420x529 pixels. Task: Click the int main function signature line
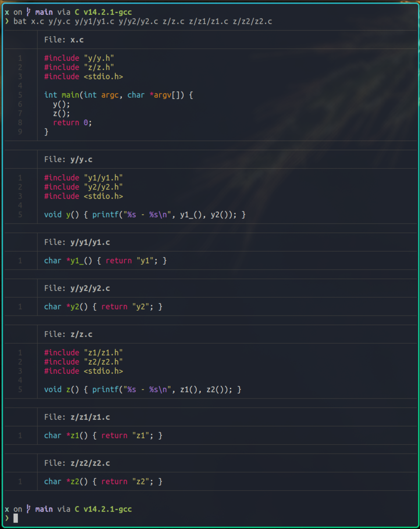point(118,95)
